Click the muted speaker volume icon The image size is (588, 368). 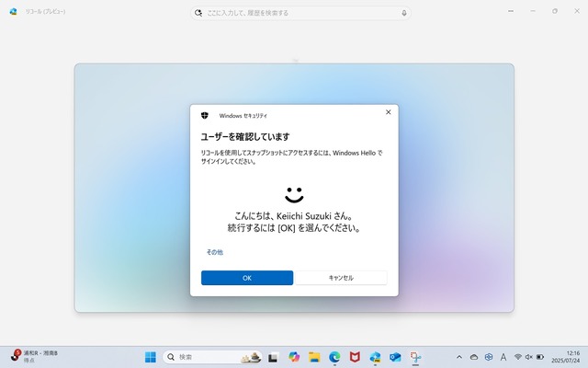coord(529,357)
